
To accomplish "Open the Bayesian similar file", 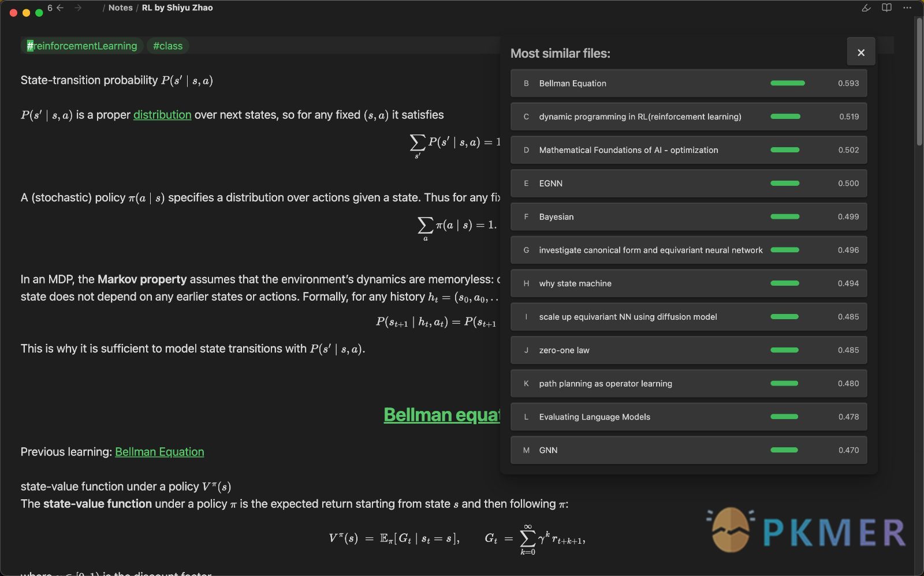I will (688, 217).
